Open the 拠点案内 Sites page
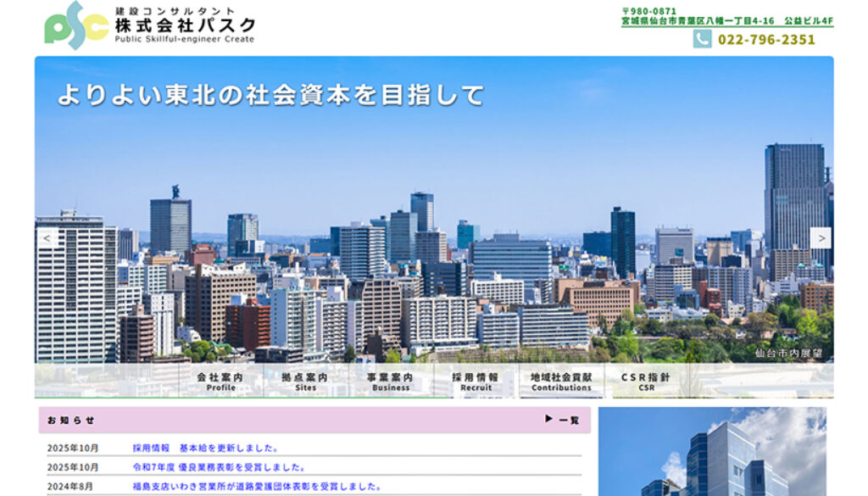Viewport: 868px width, 496px height. pos(305,382)
